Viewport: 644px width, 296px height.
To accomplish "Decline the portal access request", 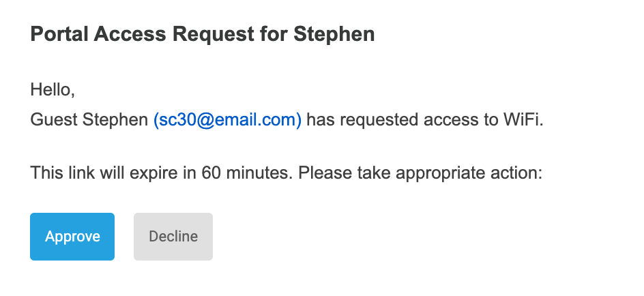I will 173,237.
